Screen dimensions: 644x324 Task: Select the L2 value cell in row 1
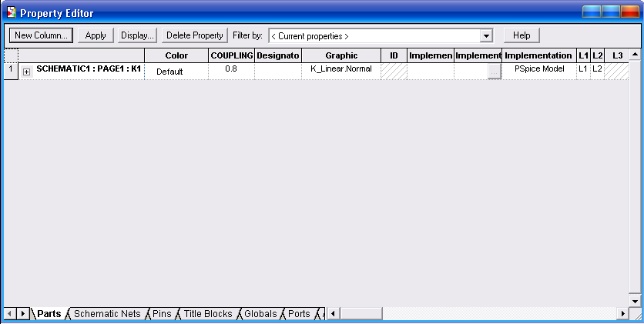point(597,71)
